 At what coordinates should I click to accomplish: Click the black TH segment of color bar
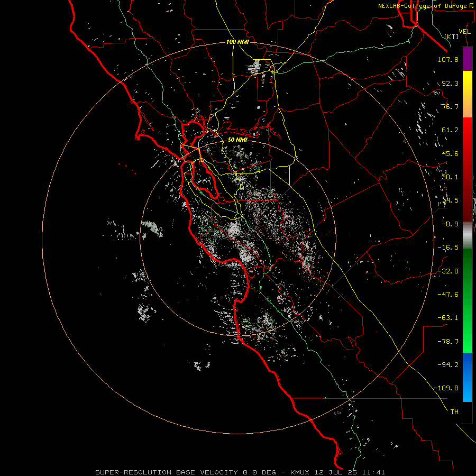point(467,412)
